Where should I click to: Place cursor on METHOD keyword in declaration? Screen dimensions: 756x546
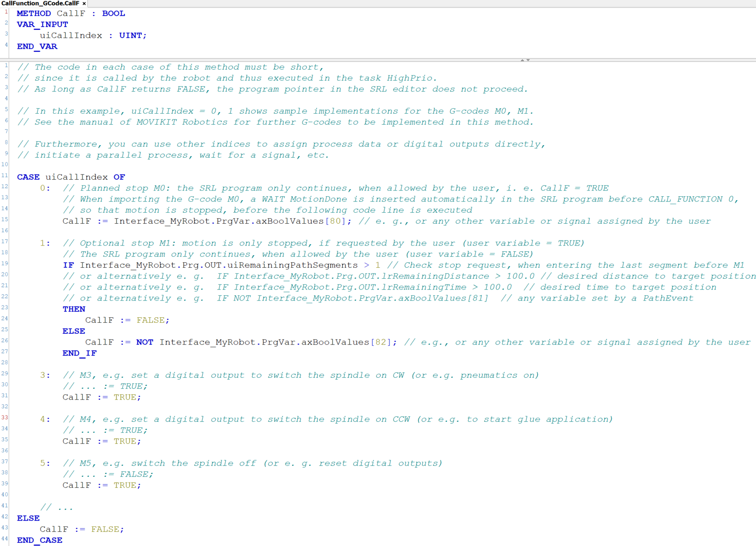[x=34, y=13]
